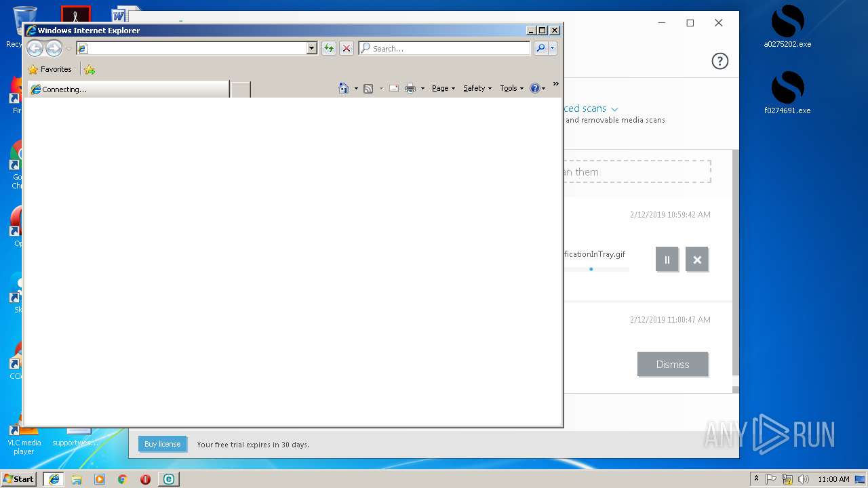868x488 pixels.
Task: Open a new blank tab
Action: coord(241,89)
